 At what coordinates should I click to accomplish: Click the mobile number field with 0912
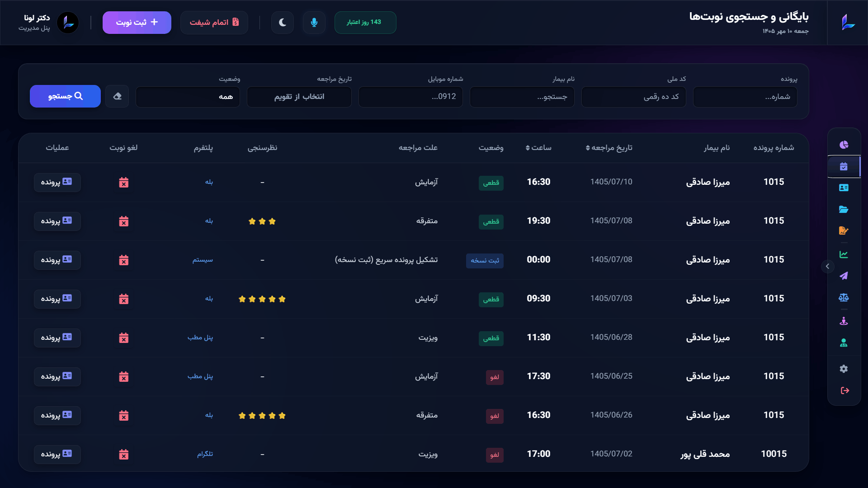(410, 97)
